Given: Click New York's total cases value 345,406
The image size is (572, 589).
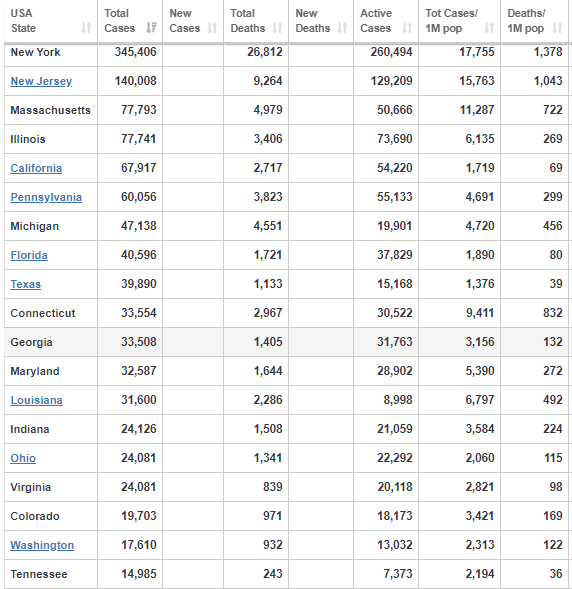Looking at the screenshot, I should click(x=136, y=52).
